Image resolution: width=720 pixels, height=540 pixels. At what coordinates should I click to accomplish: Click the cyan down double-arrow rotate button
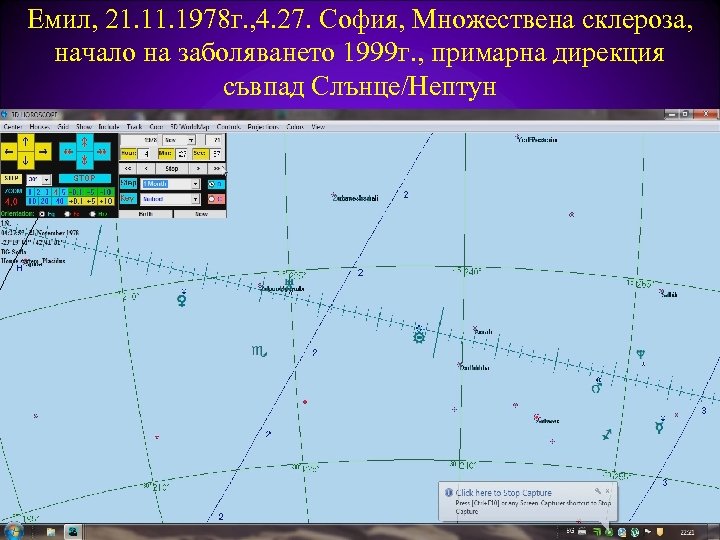(84, 160)
